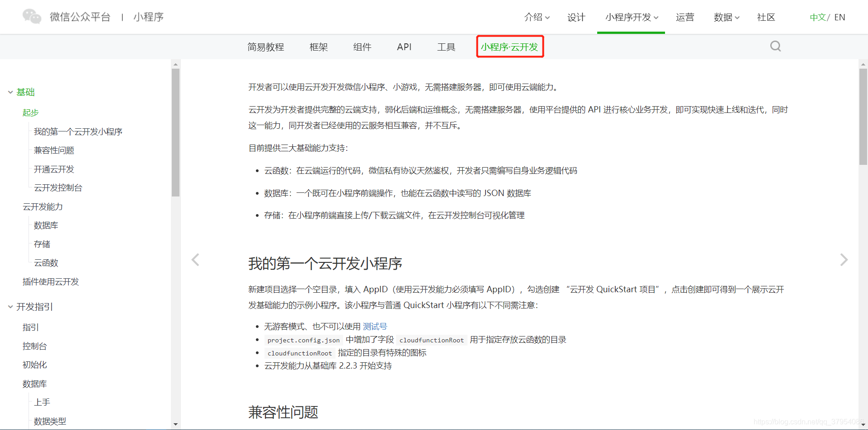Viewport: 868px width, 430px height.
Task: Switch language to EN
Action: pyautogui.click(x=840, y=17)
